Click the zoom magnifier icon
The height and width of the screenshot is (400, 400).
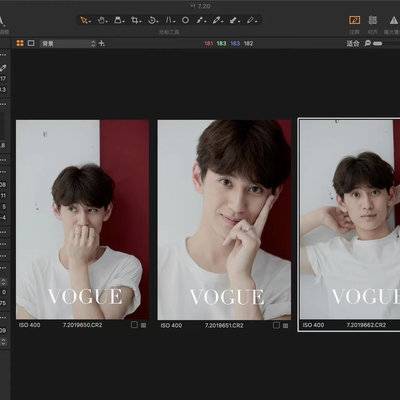tap(368, 43)
